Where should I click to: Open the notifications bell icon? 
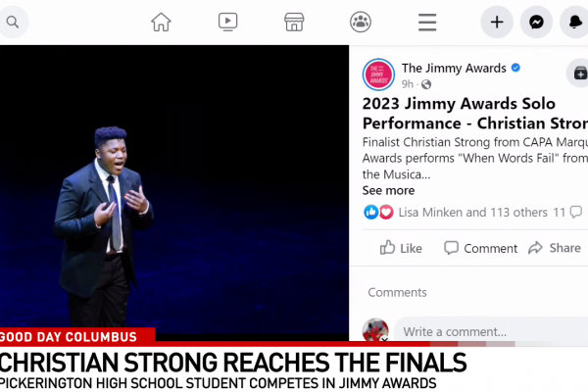[575, 23]
